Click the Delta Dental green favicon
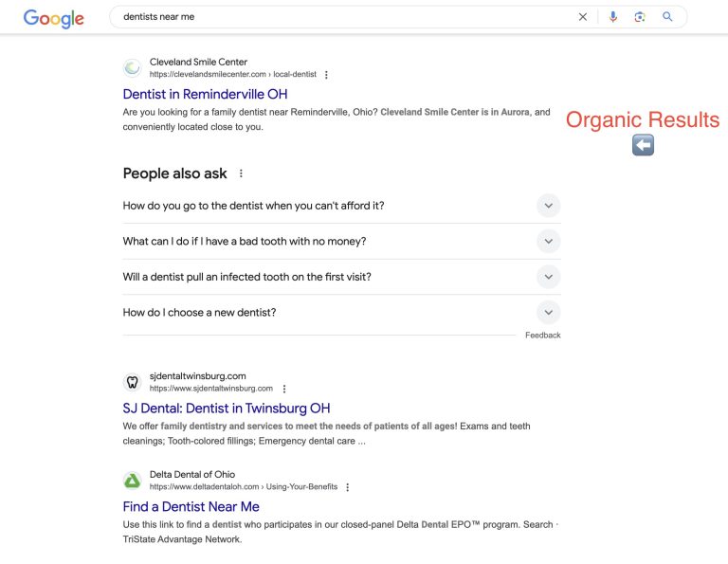 click(x=133, y=481)
